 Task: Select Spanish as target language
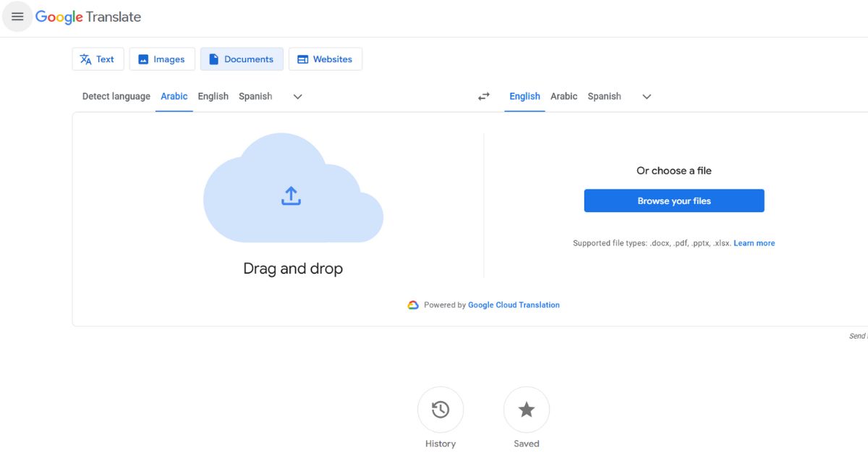click(x=604, y=96)
